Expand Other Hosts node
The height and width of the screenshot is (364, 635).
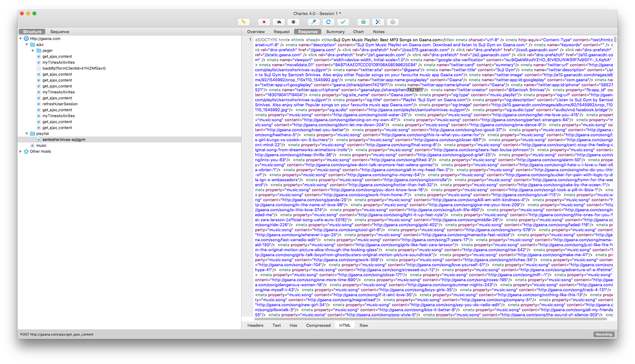click(21, 152)
